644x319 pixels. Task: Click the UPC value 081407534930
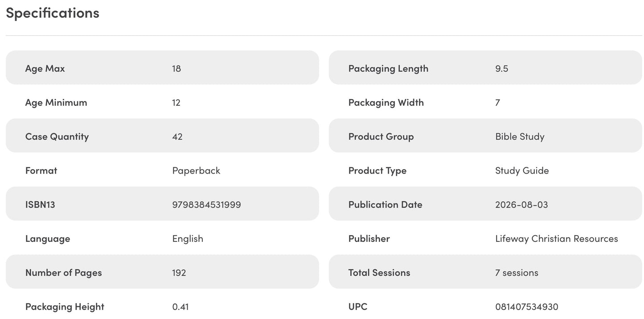tap(526, 307)
